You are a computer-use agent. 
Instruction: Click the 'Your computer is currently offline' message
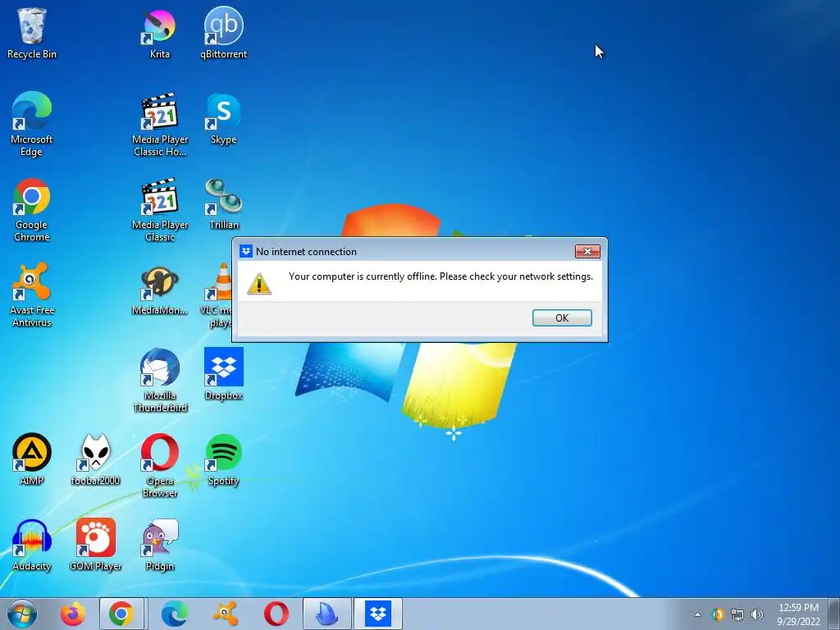[x=441, y=276]
